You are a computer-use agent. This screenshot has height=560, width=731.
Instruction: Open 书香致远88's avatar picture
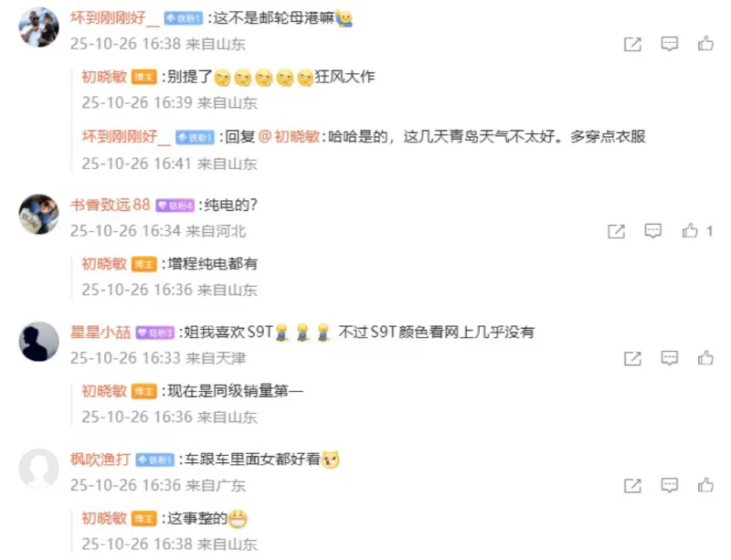(38, 214)
